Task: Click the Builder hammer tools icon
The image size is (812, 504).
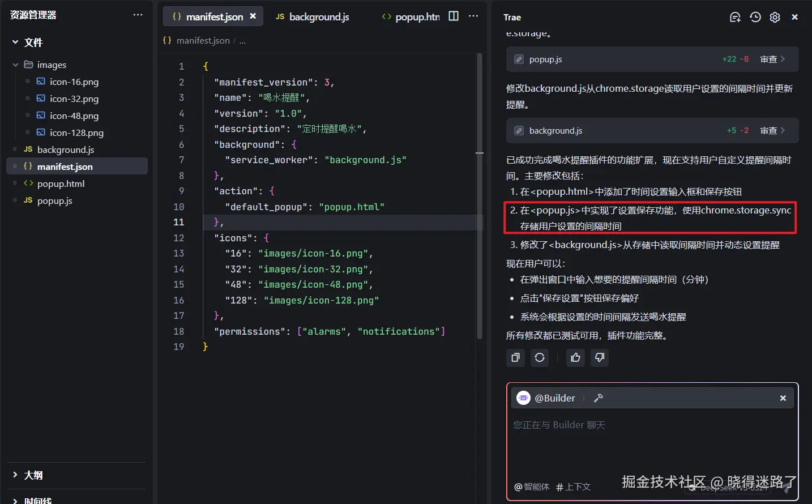Action: [599, 398]
